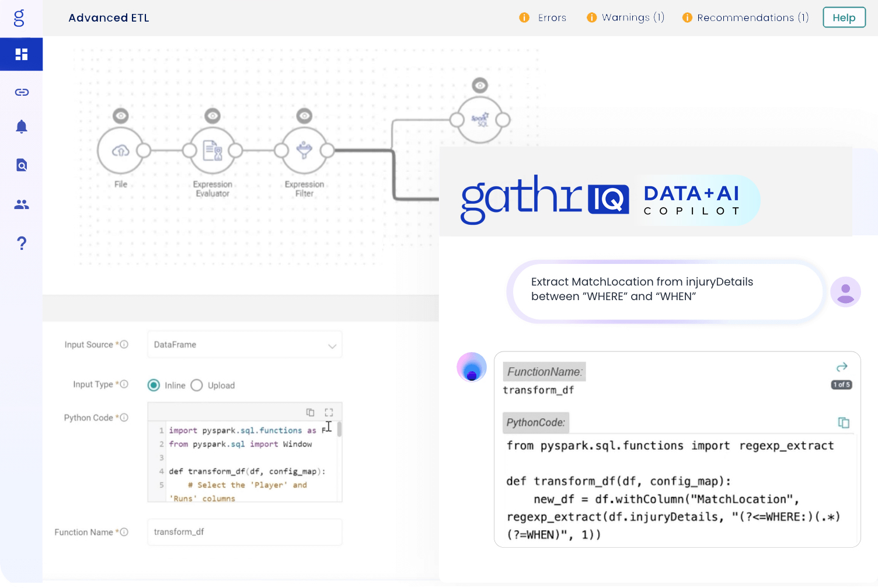Expand Python Code editor to fullscreen
This screenshot has height=588, width=878.
click(x=329, y=412)
